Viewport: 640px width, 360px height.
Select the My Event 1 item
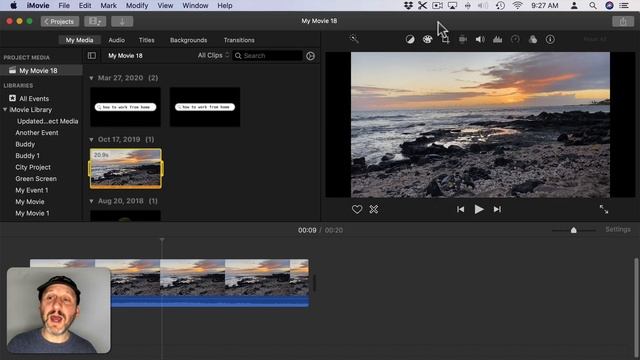[32, 190]
